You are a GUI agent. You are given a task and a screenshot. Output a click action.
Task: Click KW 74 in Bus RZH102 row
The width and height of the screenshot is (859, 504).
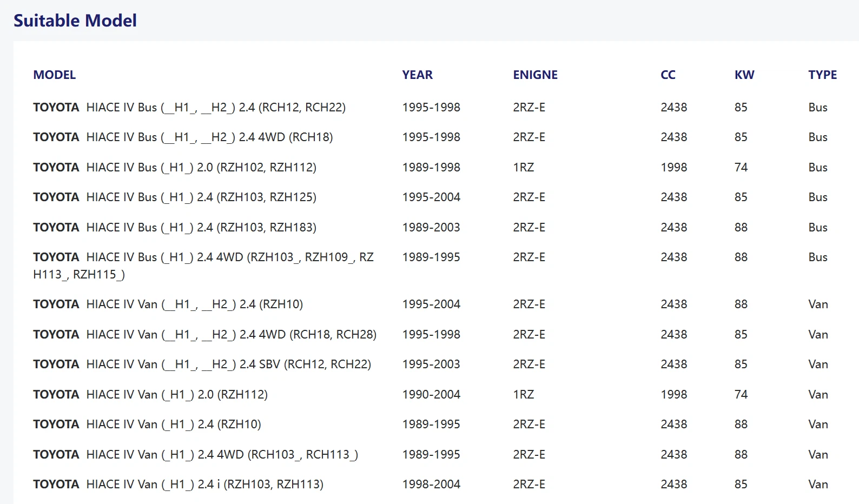pyautogui.click(x=741, y=167)
